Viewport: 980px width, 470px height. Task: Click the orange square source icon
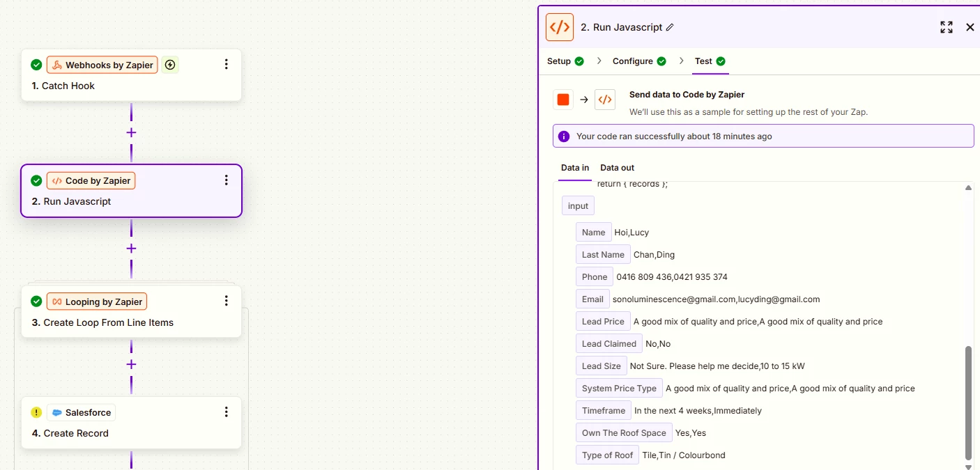tap(563, 100)
